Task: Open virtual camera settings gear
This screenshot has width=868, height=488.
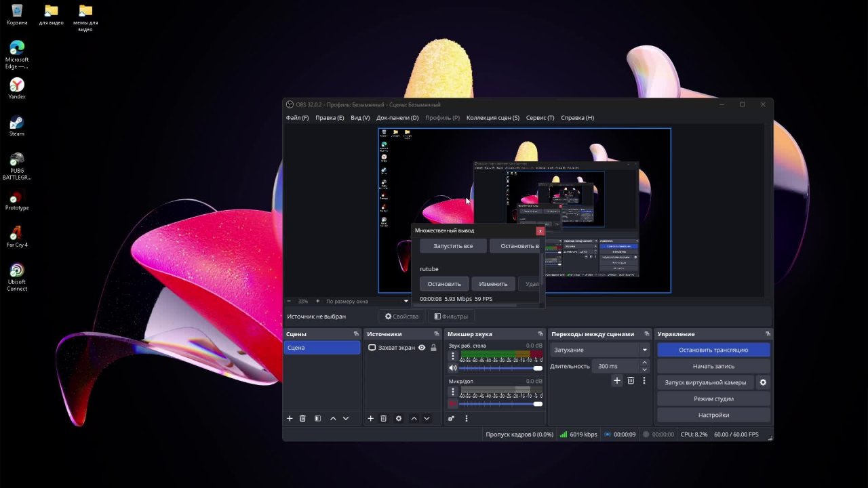Action: pyautogui.click(x=763, y=382)
